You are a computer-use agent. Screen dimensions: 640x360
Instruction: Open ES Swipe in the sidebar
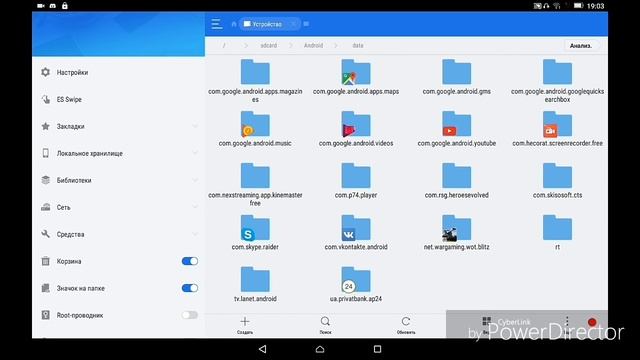[x=118, y=99]
